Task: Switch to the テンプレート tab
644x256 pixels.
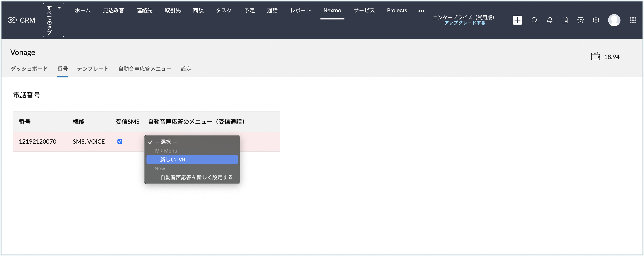Action: [93, 69]
